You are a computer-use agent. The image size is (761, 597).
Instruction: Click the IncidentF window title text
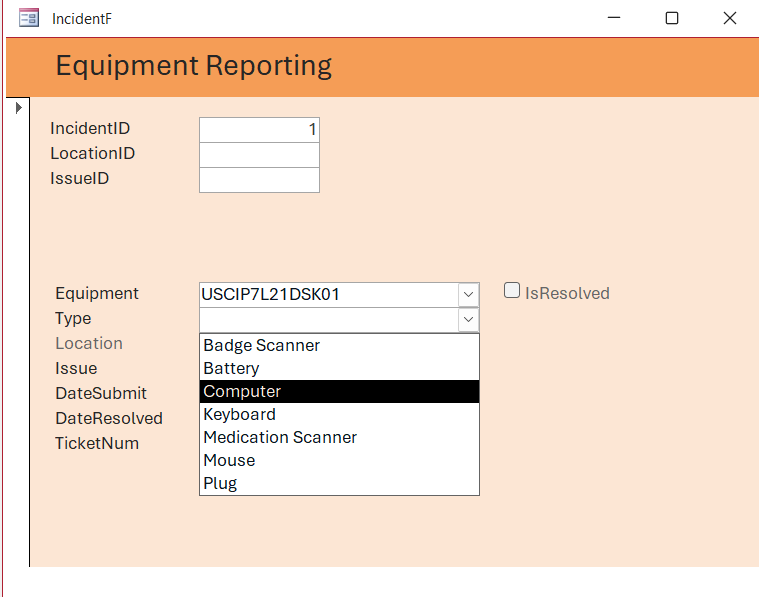coord(82,18)
